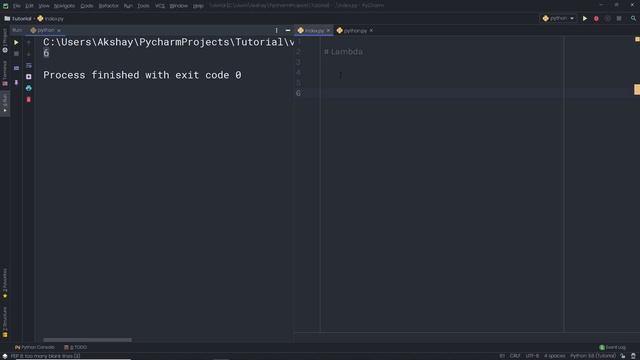Hide the Run tool window
The image size is (640, 360).
pyautogui.click(x=288, y=30)
